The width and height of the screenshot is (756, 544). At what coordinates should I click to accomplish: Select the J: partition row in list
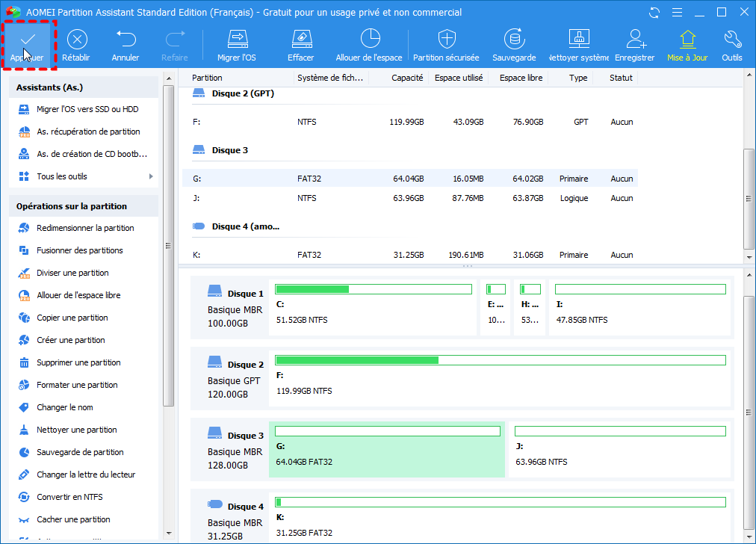coord(409,198)
